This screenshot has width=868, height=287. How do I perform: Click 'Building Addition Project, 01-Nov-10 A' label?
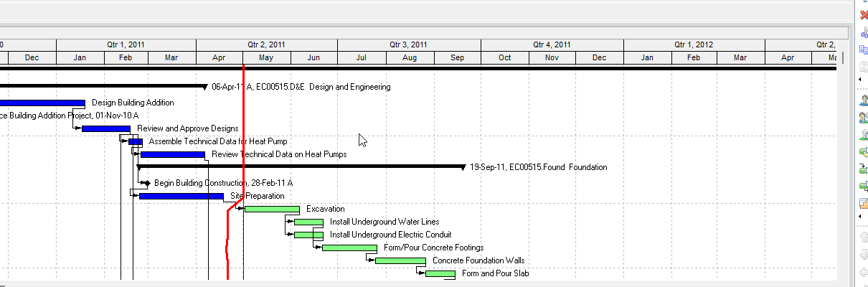click(74, 116)
